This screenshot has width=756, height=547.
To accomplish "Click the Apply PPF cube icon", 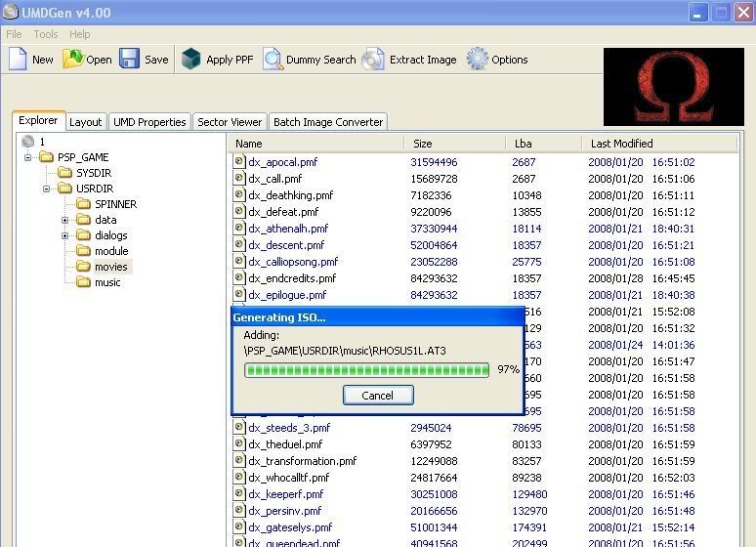I will 190,59.
